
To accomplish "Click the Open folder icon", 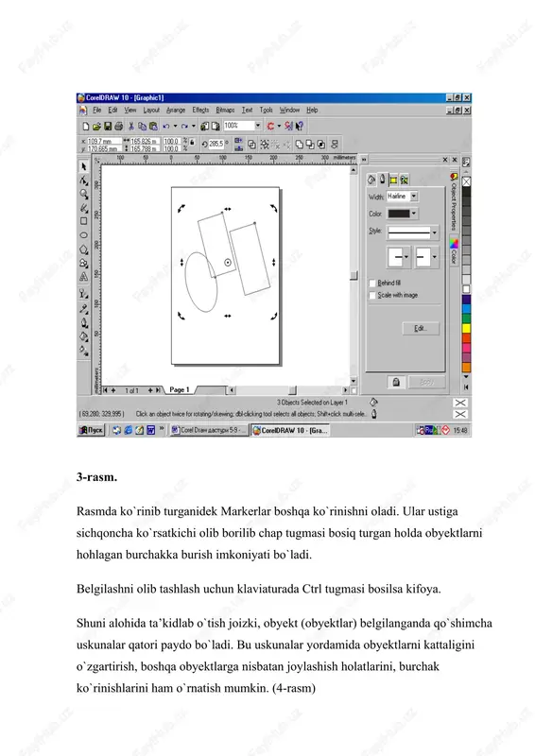I will point(96,127).
